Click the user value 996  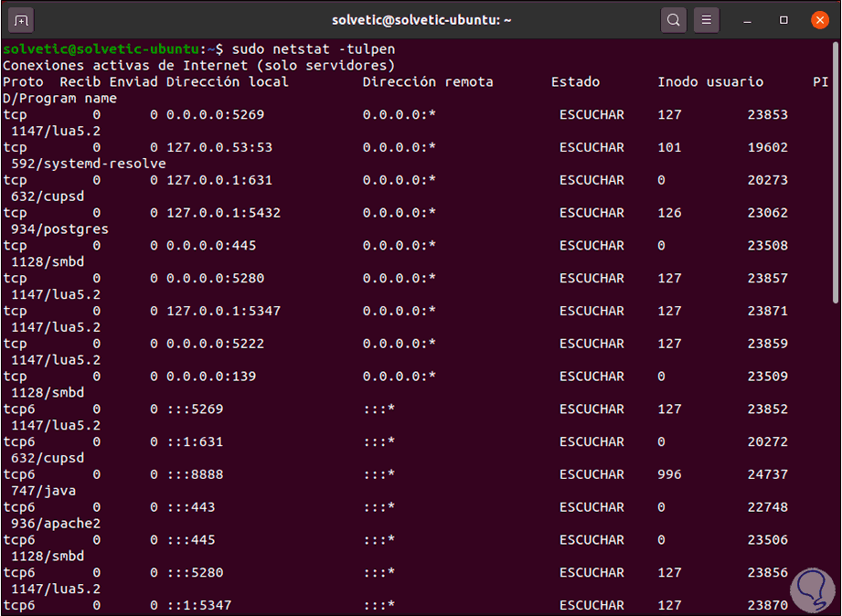tap(669, 474)
